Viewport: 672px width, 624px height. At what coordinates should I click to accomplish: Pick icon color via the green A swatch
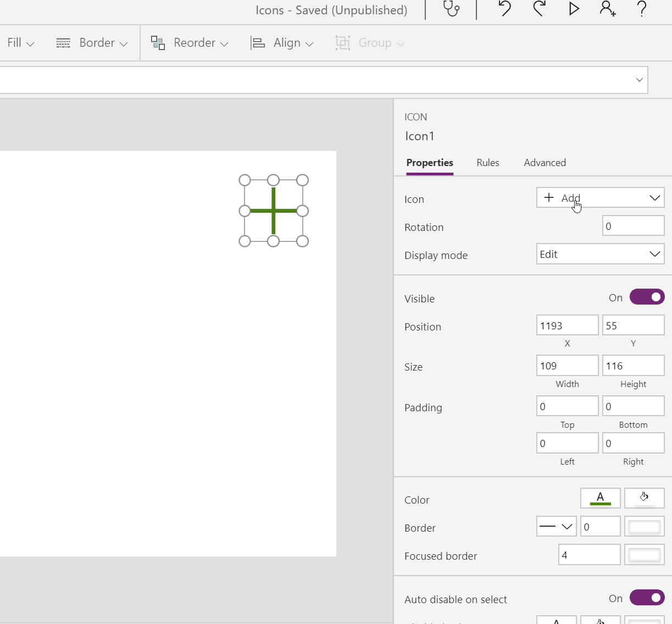click(600, 498)
